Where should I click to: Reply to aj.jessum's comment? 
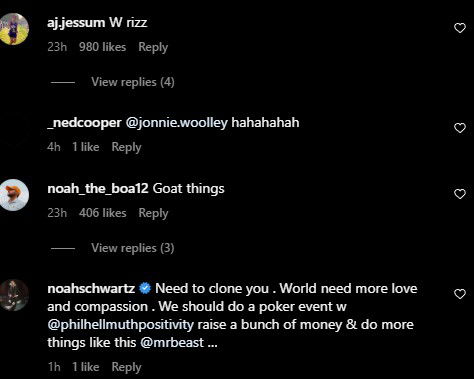coord(153,47)
